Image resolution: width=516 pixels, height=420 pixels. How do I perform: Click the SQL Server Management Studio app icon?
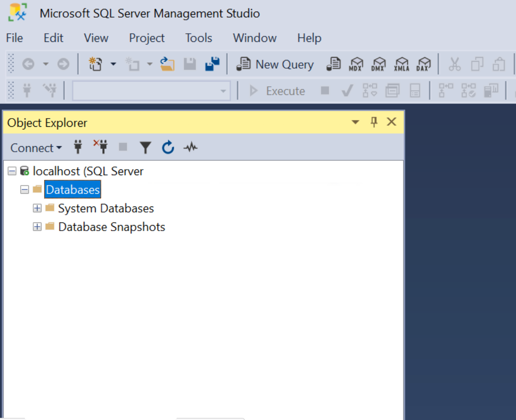pyautogui.click(x=18, y=13)
